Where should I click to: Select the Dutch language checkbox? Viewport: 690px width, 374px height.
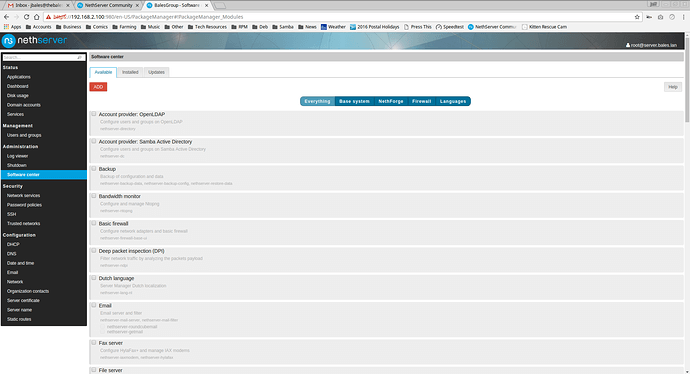pyautogui.click(x=94, y=278)
